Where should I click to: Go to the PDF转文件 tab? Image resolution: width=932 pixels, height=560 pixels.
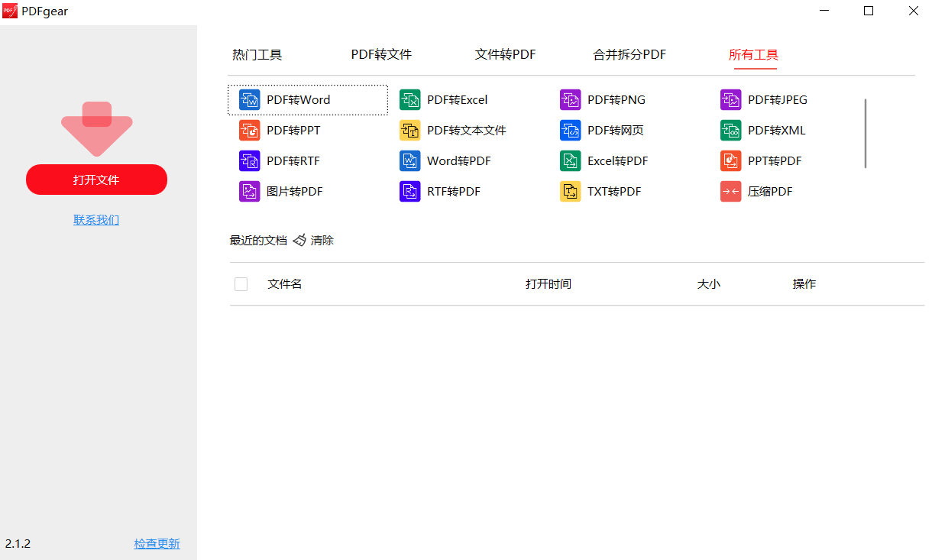(x=381, y=55)
